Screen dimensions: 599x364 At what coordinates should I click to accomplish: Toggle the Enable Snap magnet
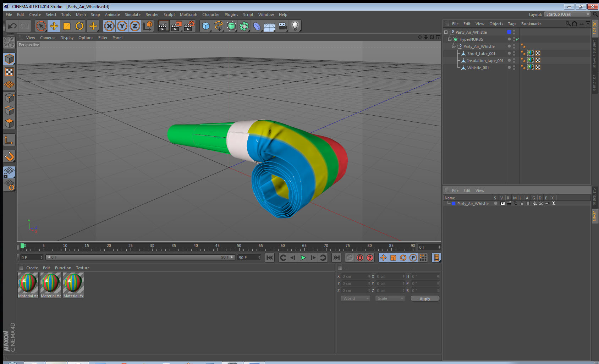(x=9, y=156)
